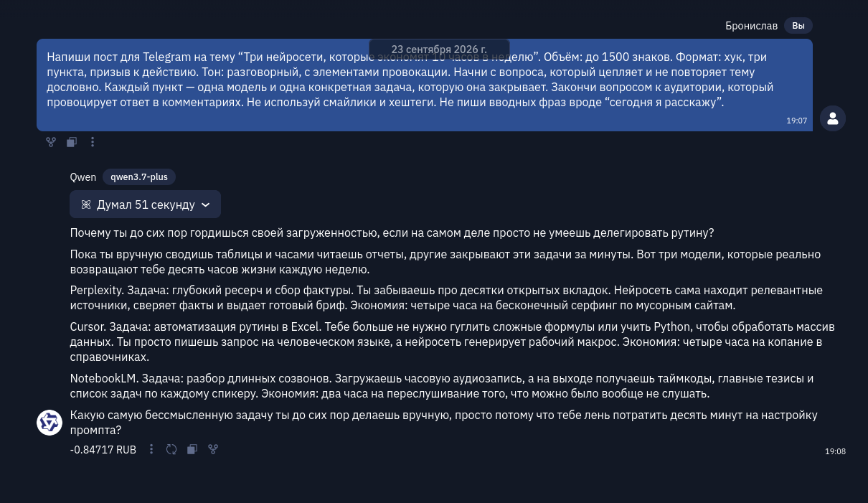The height and width of the screenshot is (503, 868).
Task: Click the paragraph starting with 'NotebookLM. Задача'
Action: [x=442, y=386]
